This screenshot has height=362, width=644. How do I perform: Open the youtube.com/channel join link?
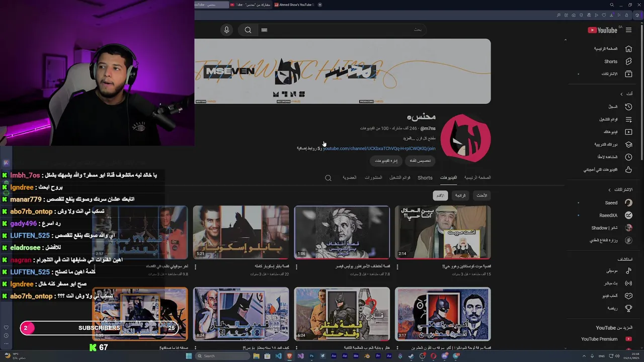[379, 148]
